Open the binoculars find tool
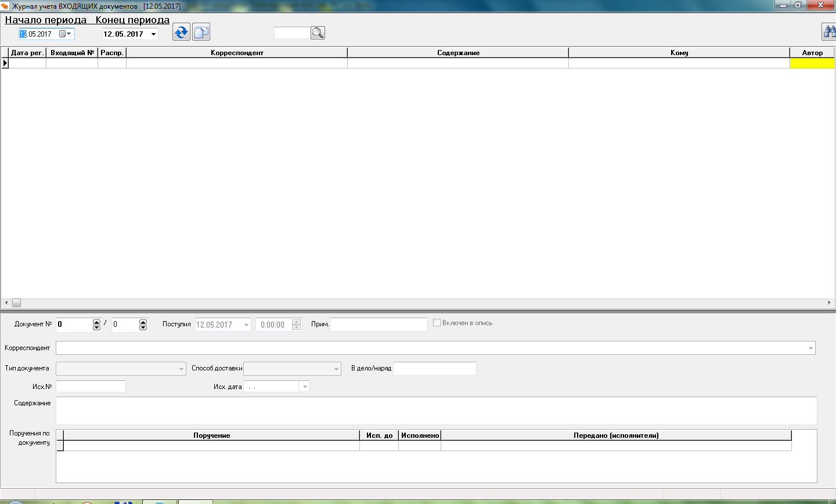Image resolution: width=836 pixels, height=504 pixels. click(829, 32)
